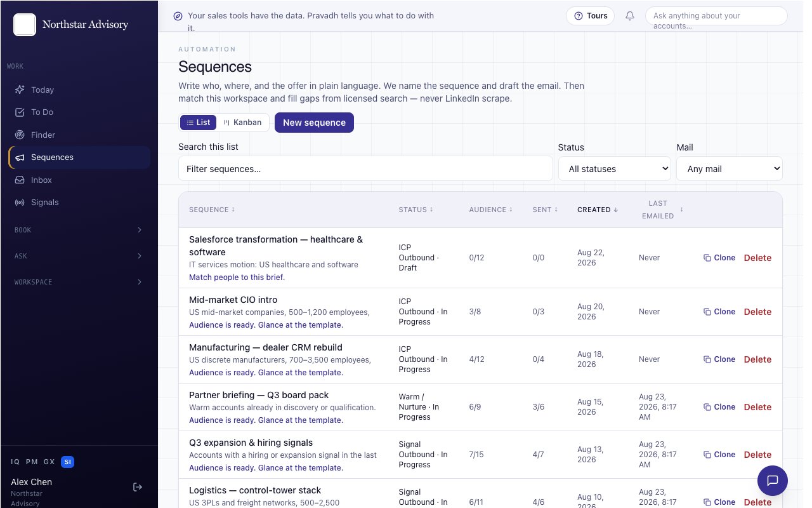Switch to GX app in footer
812x508 pixels.
point(49,462)
